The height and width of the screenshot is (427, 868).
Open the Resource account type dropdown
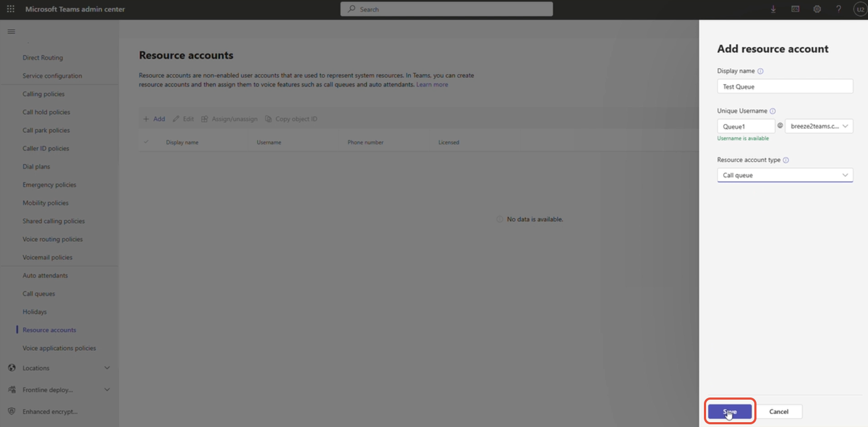pos(785,175)
